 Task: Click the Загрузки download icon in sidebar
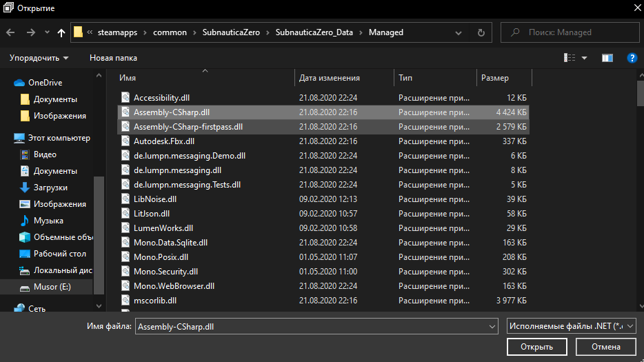pyautogui.click(x=25, y=188)
